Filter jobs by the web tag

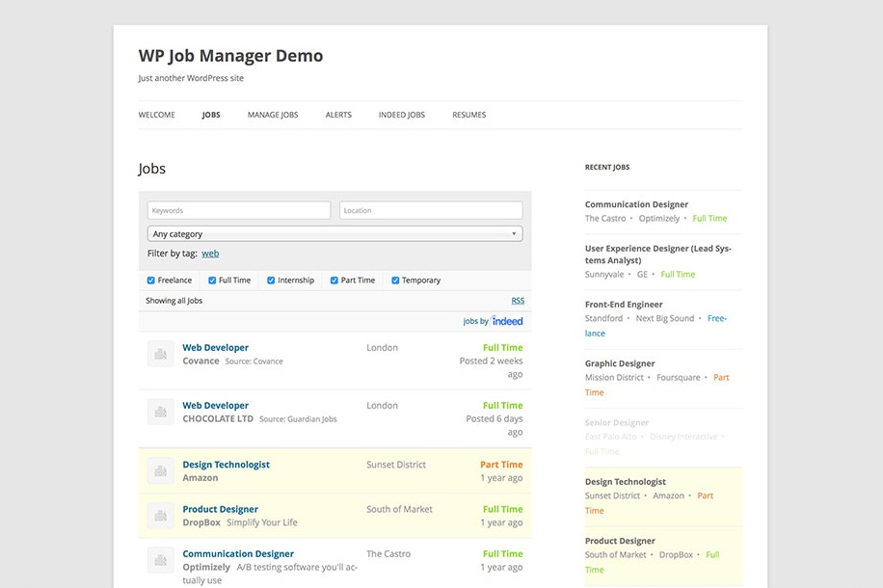point(210,254)
